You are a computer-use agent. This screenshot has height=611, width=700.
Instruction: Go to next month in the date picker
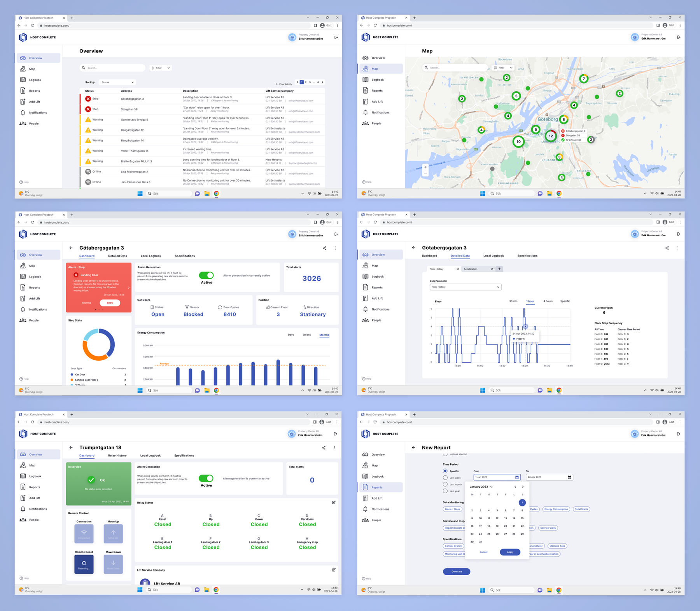click(523, 487)
